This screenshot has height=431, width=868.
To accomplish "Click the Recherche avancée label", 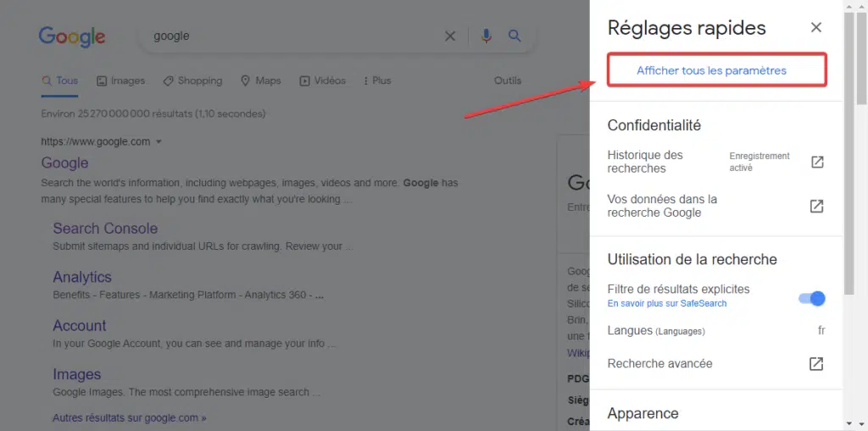I will (659, 363).
